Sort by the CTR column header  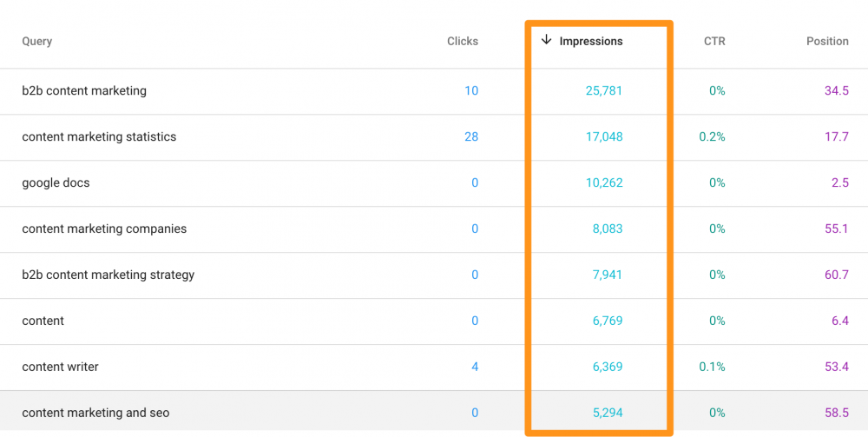[x=714, y=41]
